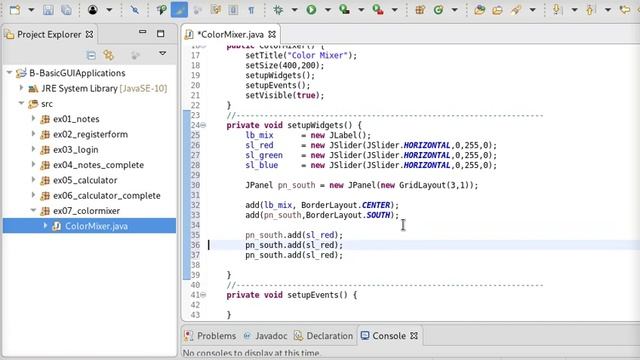Screen dimensions: 640x360
Task: Select the ex04_notes_complete package
Action: (x=98, y=165)
